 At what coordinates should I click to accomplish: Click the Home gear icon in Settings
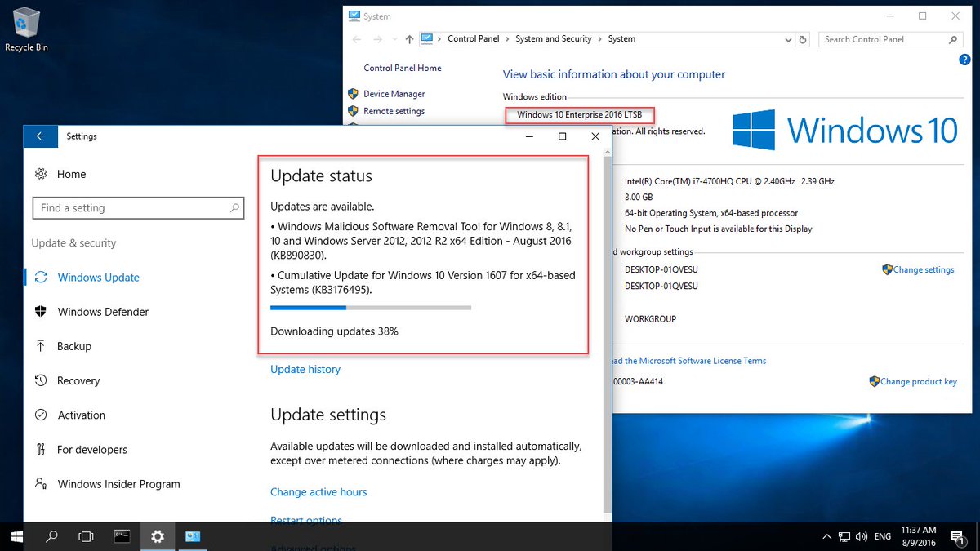(41, 174)
